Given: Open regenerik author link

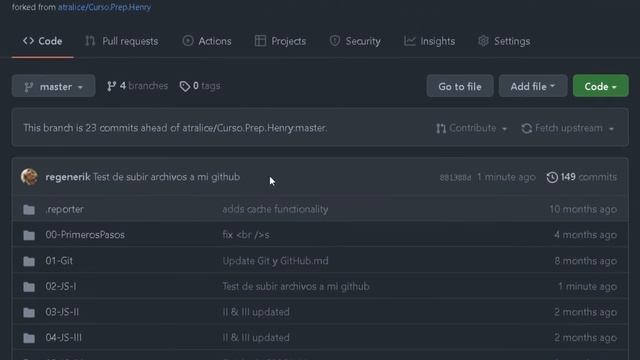Looking at the screenshot, I should tap(68, 177).
